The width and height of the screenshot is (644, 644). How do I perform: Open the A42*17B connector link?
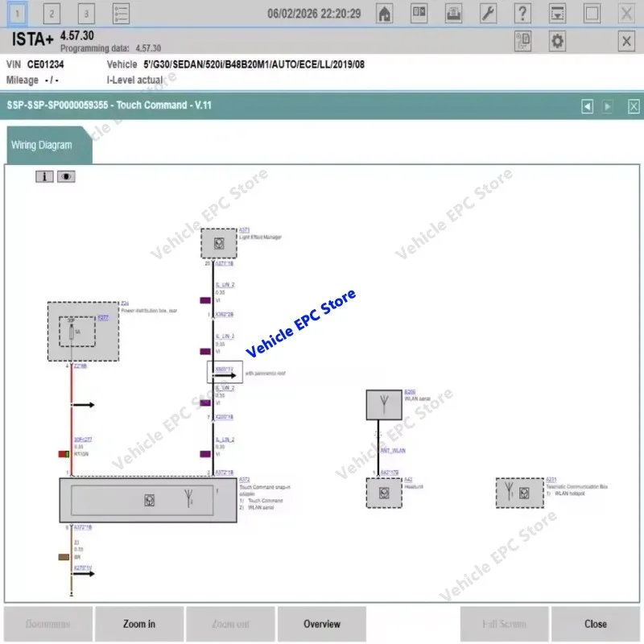(390, 473)
